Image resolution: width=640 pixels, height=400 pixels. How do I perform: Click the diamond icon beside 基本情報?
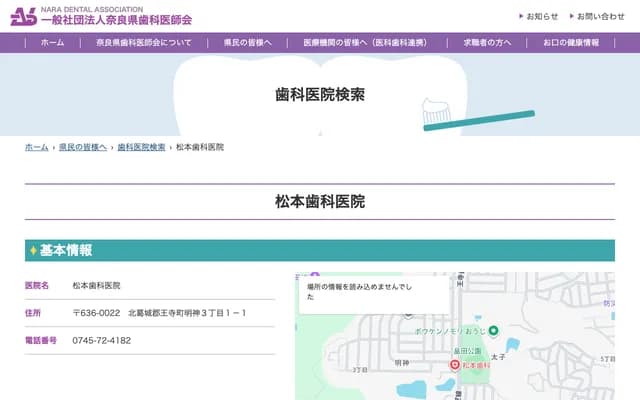[x=33, y=250]
